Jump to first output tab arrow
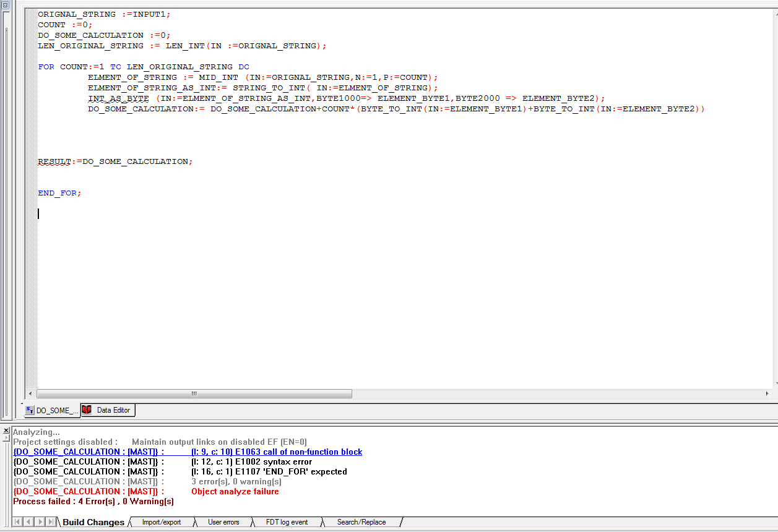The width and height of the screenshot is (778, 532). pyautogui.click(x=17, y=522)
